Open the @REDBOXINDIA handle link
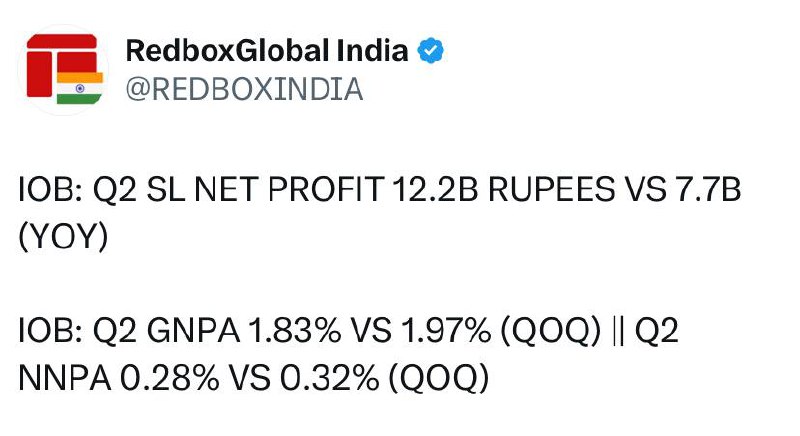The image size is (800, 436). (243, 89)
